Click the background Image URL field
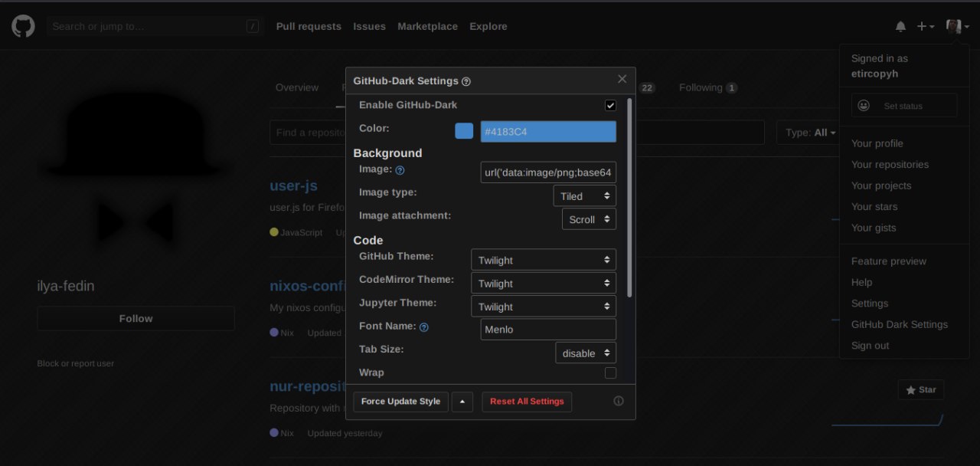The width and height of the screenshot is (980, 466). (548, 172)
